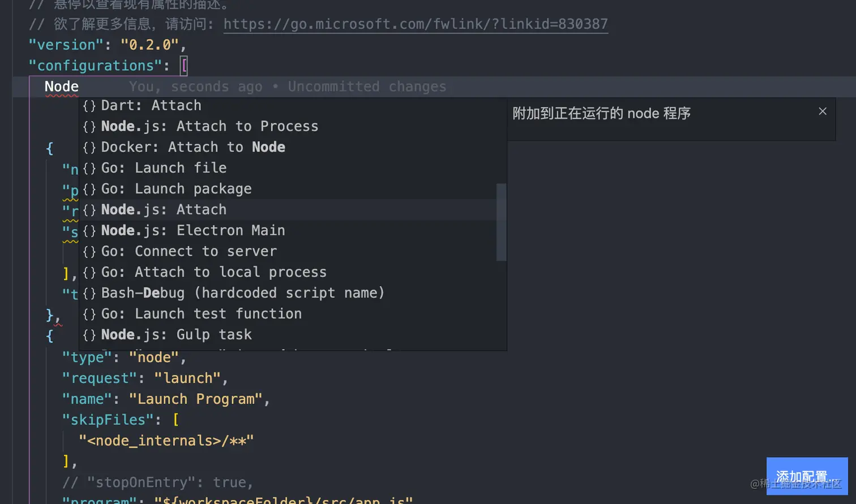Click the {} icon beside "Node.js: Gulp task"
Image resolution: width=856 pixels, height=504 pixels.
(89, 335)
